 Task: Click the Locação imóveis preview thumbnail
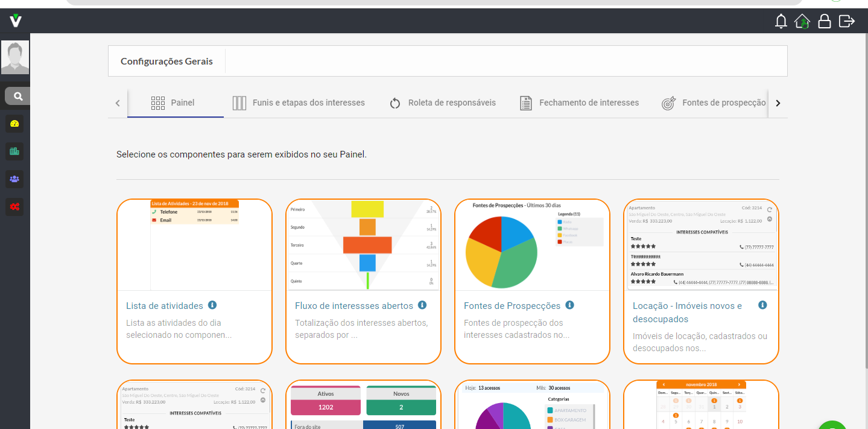tap(701, 245)
